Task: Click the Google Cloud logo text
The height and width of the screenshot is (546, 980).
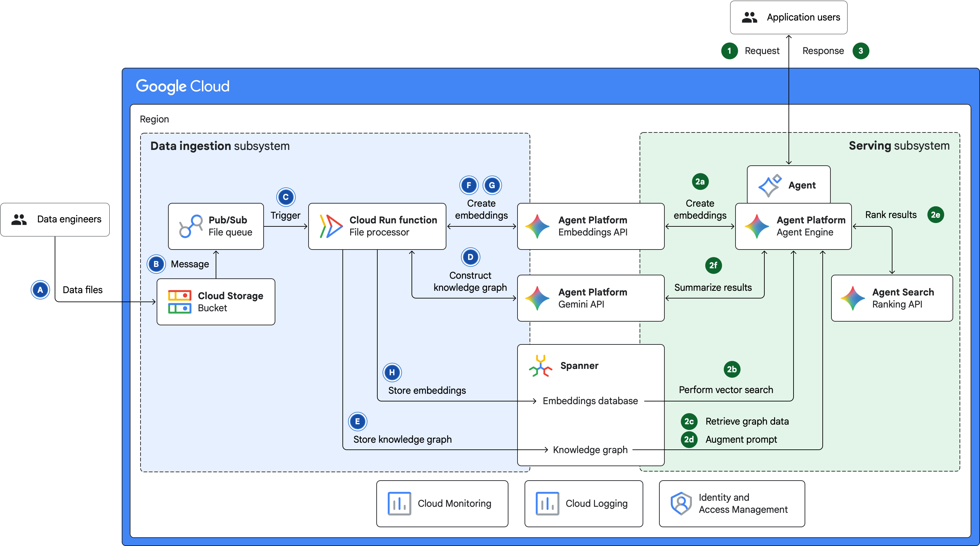Action: [x=182, y=87]
